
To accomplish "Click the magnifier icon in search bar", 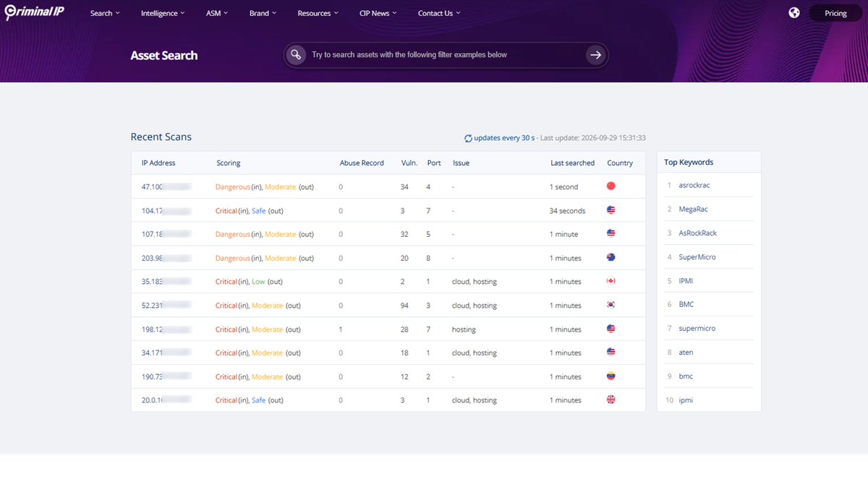I will pos(295,54).
